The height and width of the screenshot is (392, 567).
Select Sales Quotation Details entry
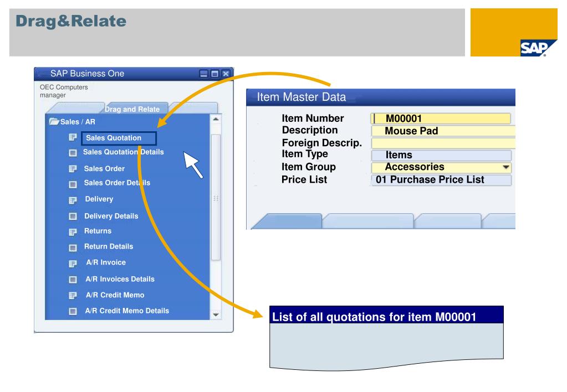click(x=123, y=152)
